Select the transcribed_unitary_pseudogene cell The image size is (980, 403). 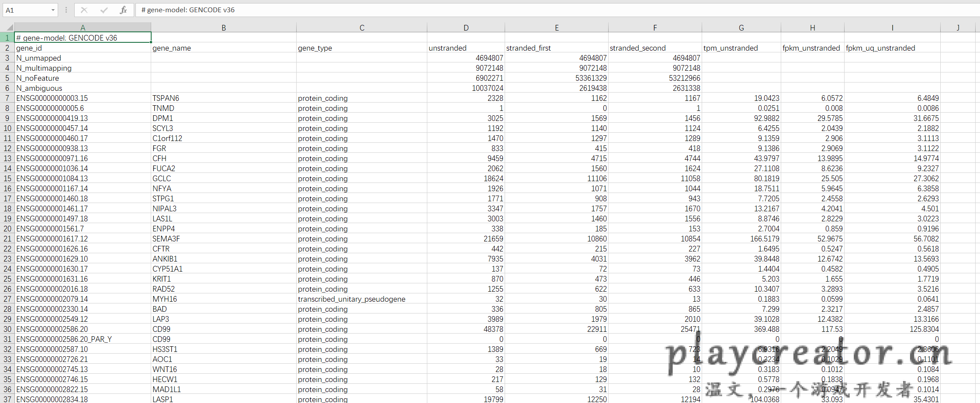[x=361, y=299]
